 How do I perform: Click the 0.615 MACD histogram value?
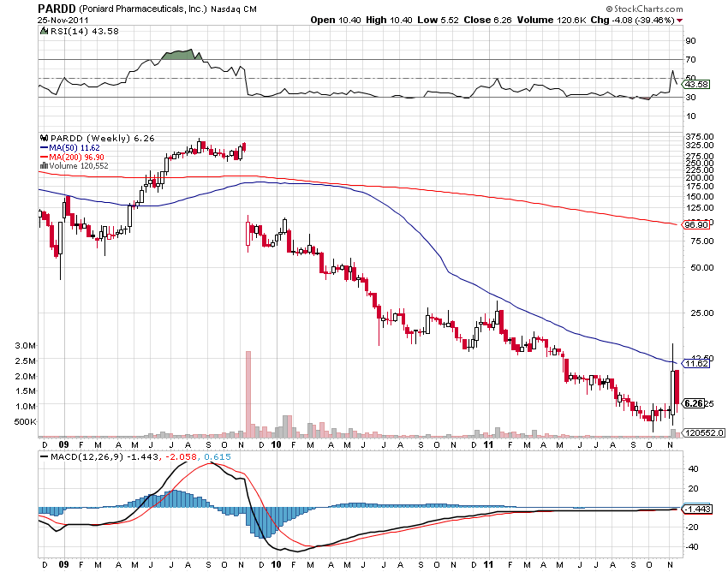218,457
